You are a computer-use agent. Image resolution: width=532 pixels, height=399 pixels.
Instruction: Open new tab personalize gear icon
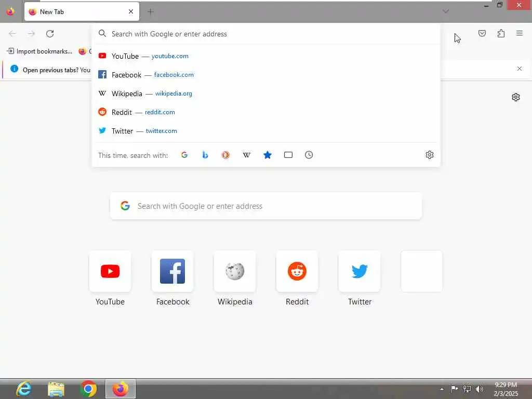516,97
